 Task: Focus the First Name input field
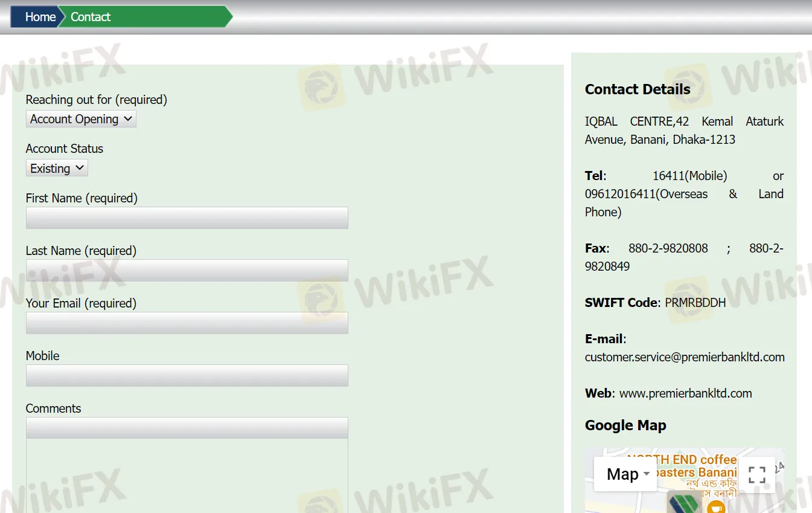tap(187, 218)
